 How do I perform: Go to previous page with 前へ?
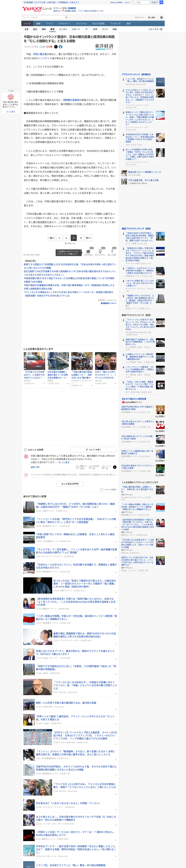(x=51, y=238)
